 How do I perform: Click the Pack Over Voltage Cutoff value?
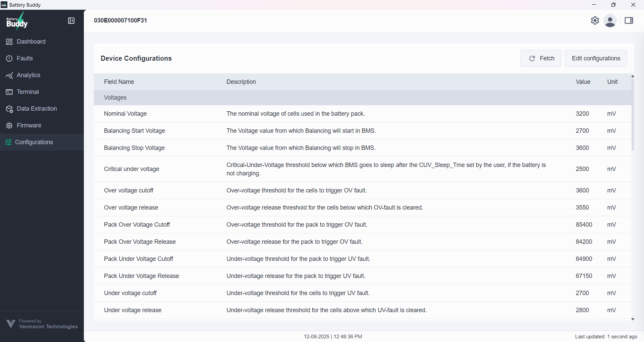pyautogui.click(x=584, y=225)
